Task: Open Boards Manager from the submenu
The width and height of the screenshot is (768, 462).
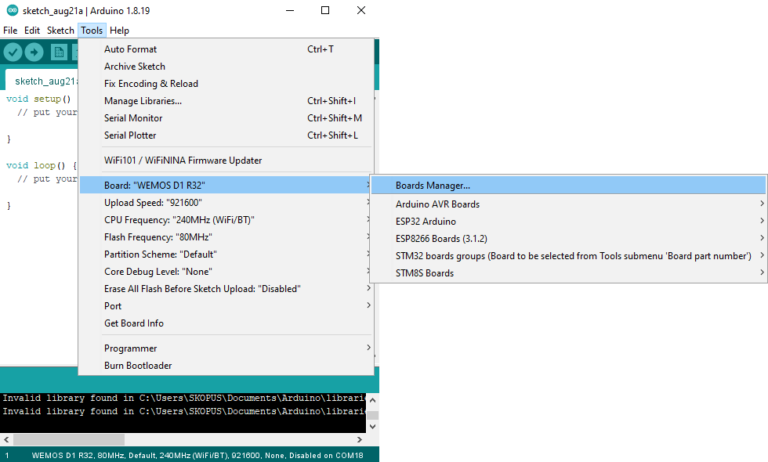Action: (433, 185)
